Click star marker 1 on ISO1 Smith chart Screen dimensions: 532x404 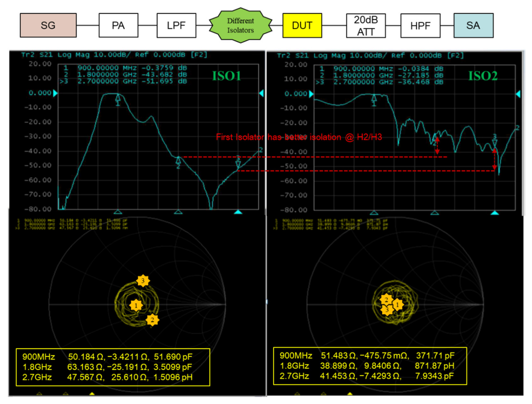pos(136,305)
